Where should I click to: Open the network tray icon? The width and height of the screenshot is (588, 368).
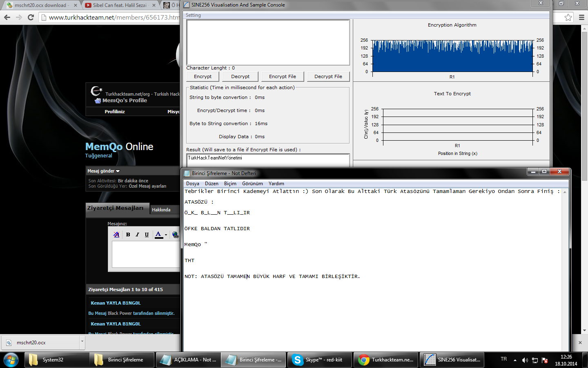click(x=535, y=360)
